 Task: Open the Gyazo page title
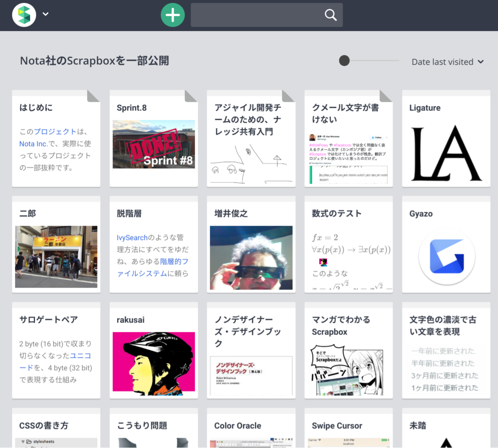(421, 214)
